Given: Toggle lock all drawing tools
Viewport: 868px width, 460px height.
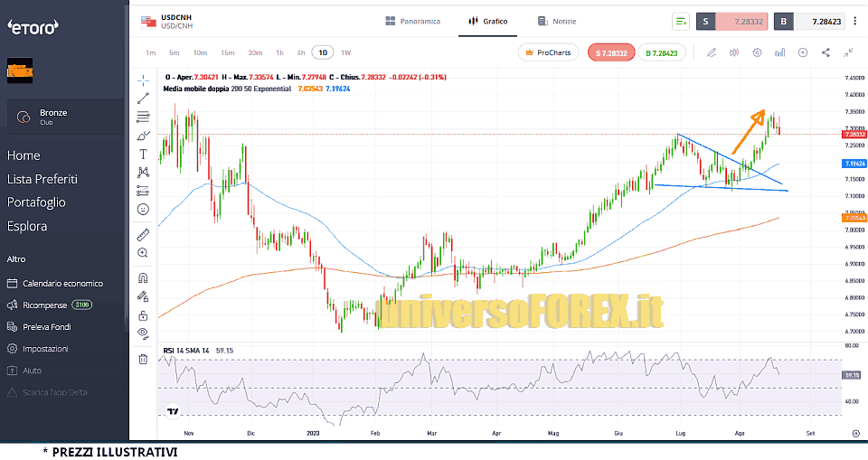Looking at the screenshot, I should click(x=143, y=315).
